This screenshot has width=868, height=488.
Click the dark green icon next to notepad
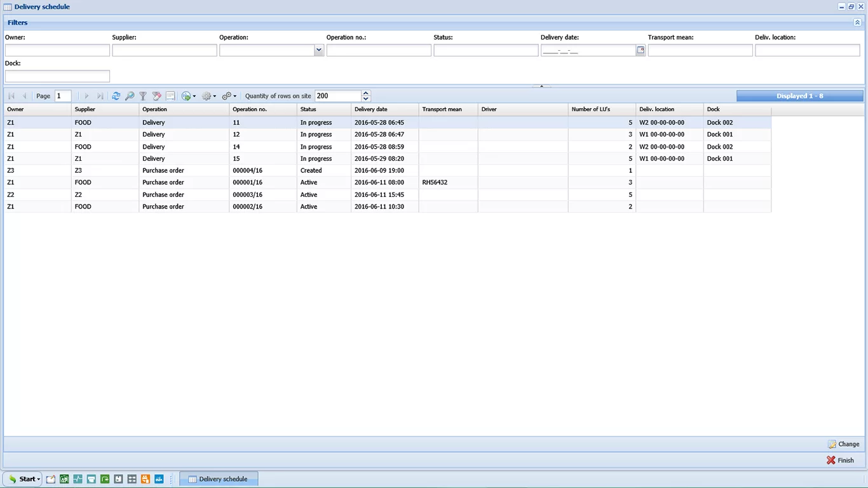pos(64,479)
